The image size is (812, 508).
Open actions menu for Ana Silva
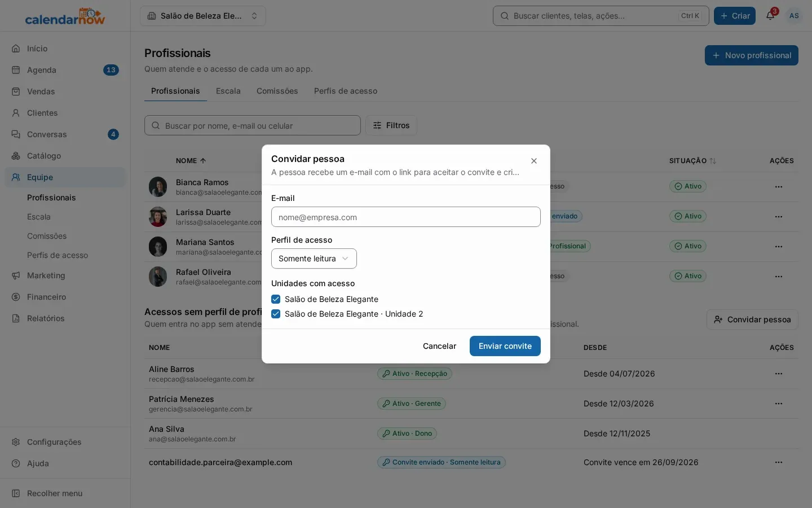point(779,433)
